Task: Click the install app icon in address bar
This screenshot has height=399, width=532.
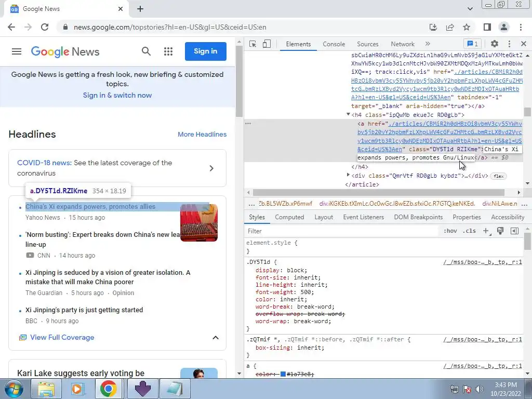Action: pos(433,27)
